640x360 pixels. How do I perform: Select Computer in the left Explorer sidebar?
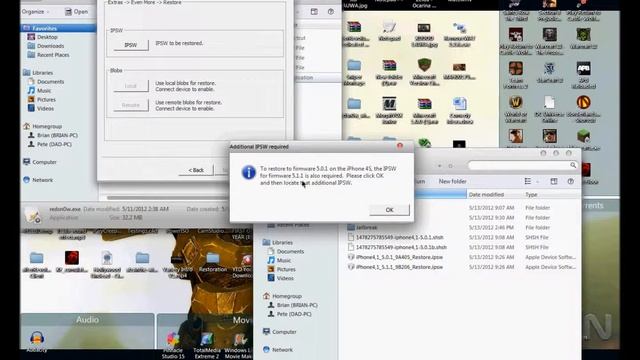tap(40, 162)
